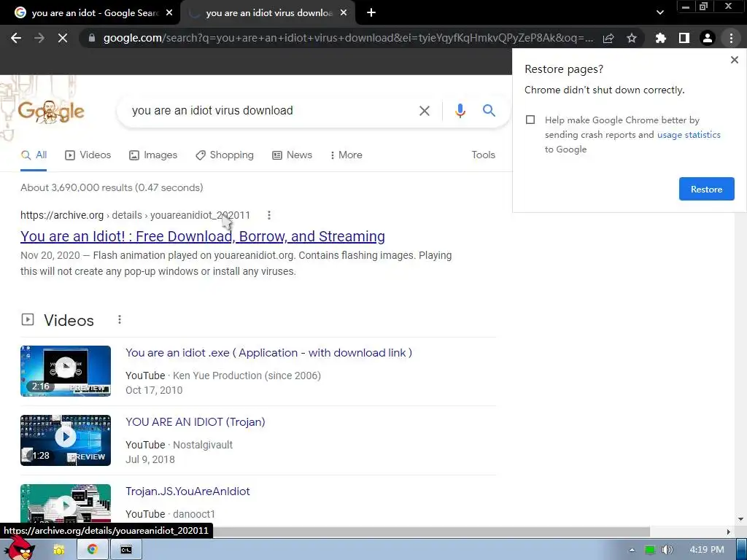Switch to Videos results tab

pyautogui.click(x=88, y=155)
